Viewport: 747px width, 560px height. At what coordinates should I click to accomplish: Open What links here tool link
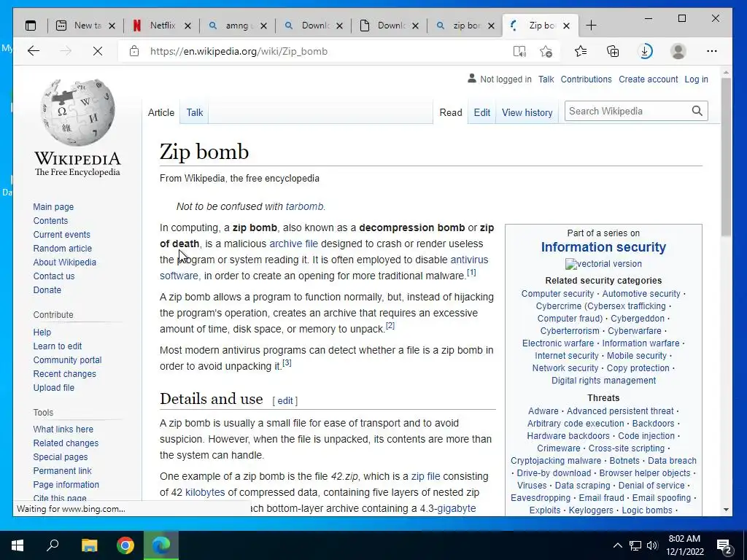coord(63,429)
